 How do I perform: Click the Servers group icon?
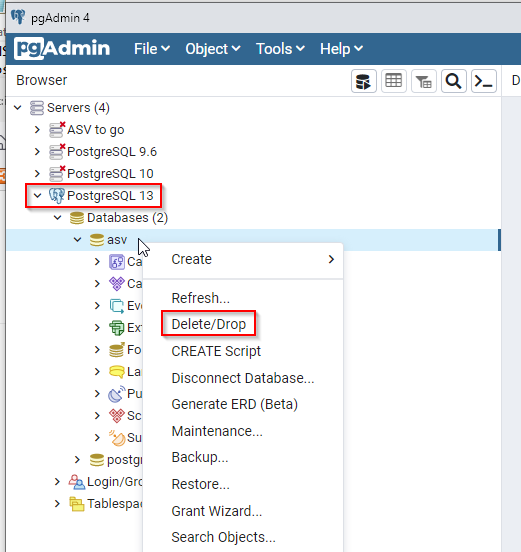coord(37,108)
